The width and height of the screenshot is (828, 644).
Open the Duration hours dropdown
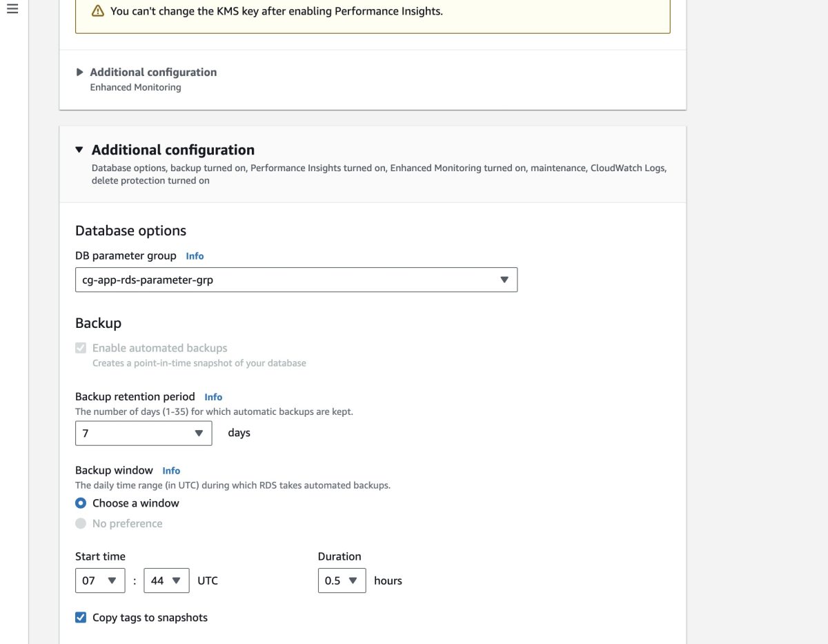(342, 580)
